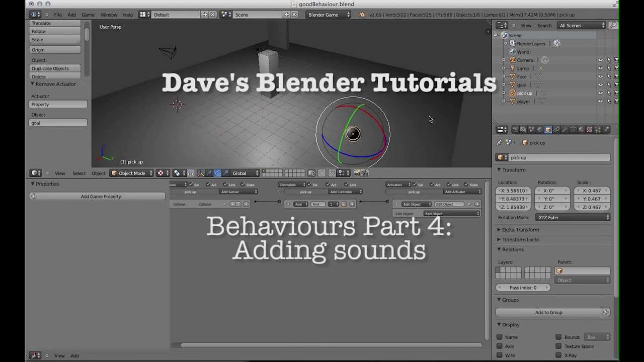Open the Object Constraints chain tab icon
This screenshot has width=644, height=362.
coord(556,130)
